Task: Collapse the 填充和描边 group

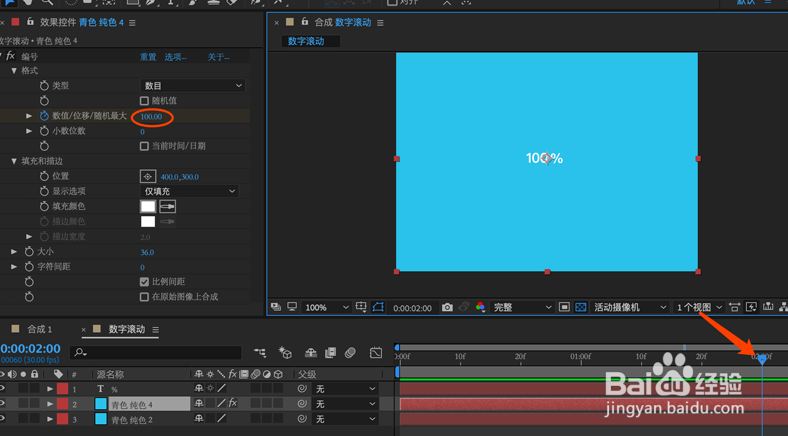Action: 14,161
